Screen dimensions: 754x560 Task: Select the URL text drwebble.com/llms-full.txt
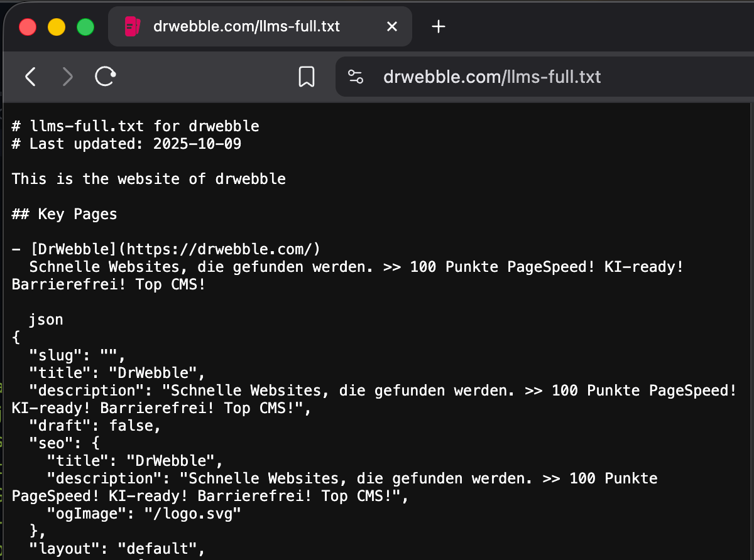492,77
